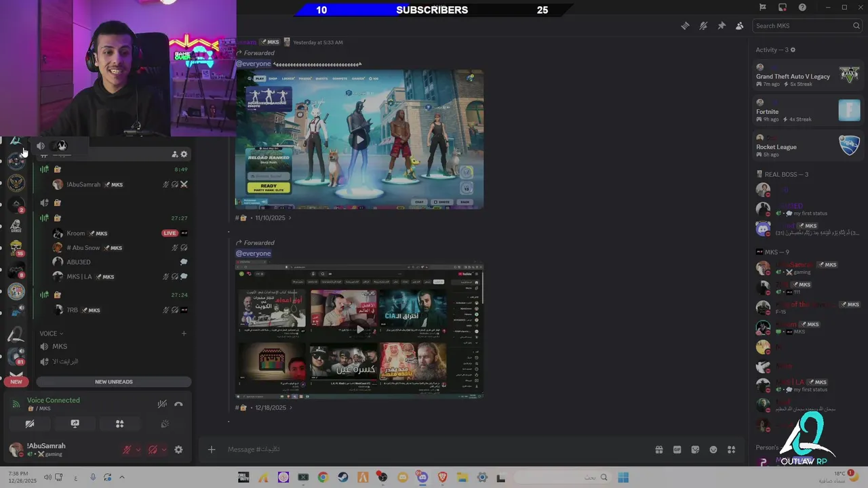Expand microphone input options chevron
868x488 pixels.
coord(138,449)
